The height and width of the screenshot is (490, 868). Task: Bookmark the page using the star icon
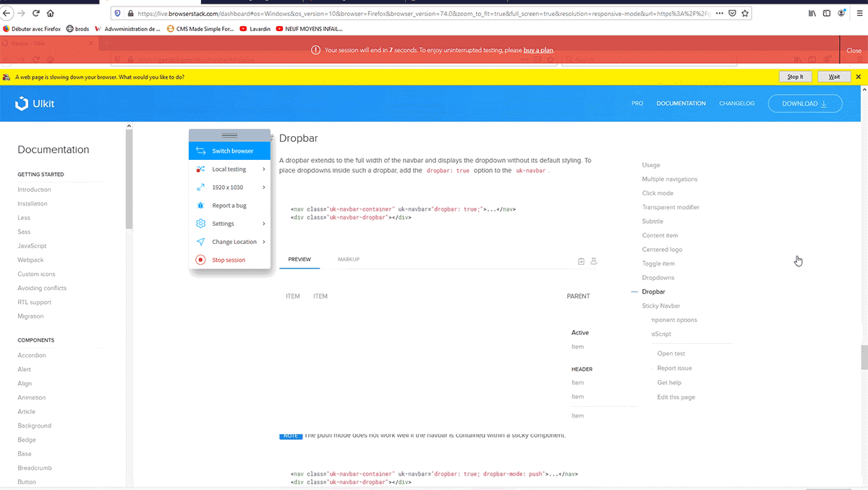[x=745, y=12]
